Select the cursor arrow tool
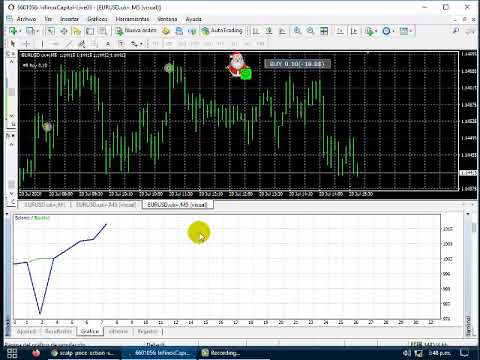 coord(13,44)
